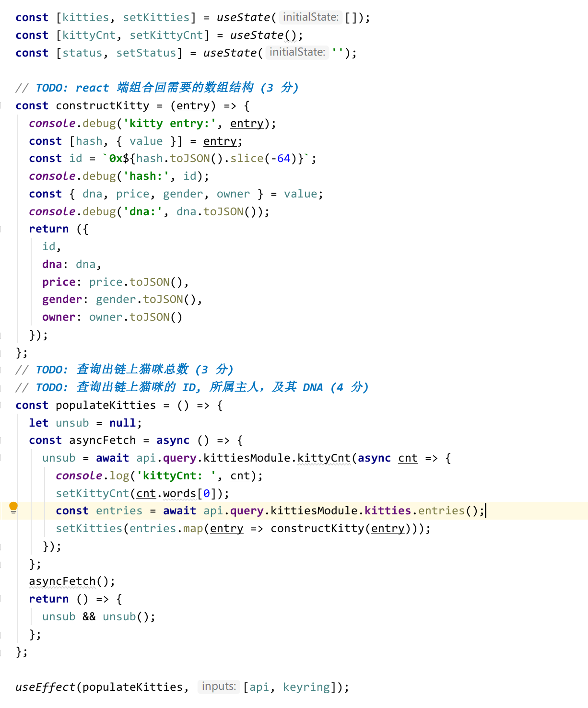This screenshot has width=588, height=708.
Task: Click the async keyword before cnt
Action: click(x=375, y=458)
